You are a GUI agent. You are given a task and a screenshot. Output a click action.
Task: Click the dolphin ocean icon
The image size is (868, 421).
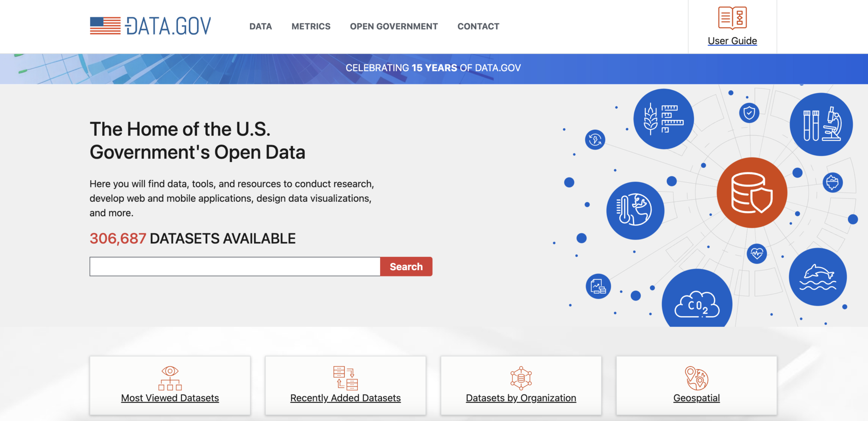coord(818,276)
